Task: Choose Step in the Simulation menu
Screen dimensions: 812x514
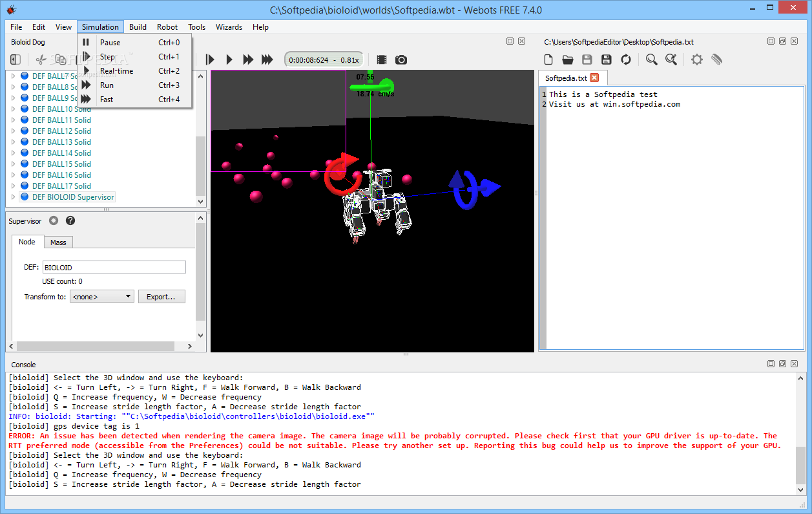Action: pos(135,57)
